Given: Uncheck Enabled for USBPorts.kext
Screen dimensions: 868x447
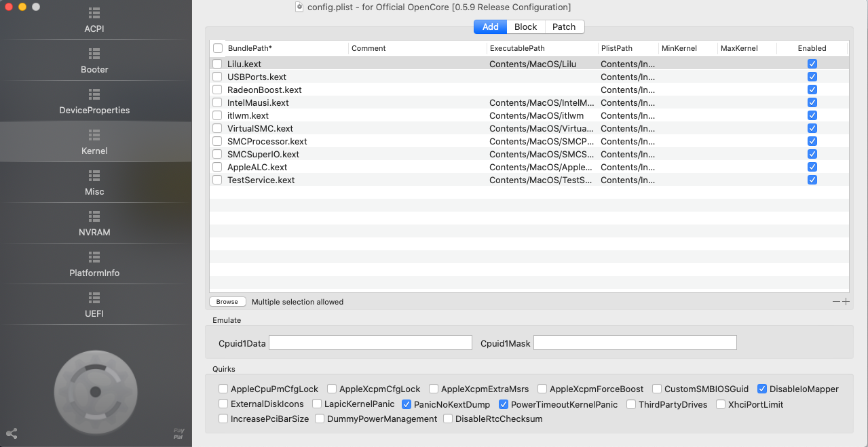Looking at the screenshot, I should coord(812,77).
